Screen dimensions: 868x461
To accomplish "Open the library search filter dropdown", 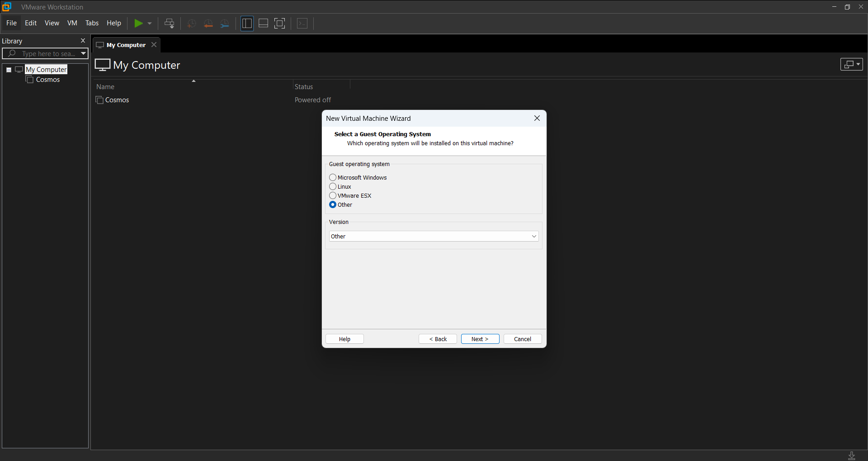I will point(83,53).
